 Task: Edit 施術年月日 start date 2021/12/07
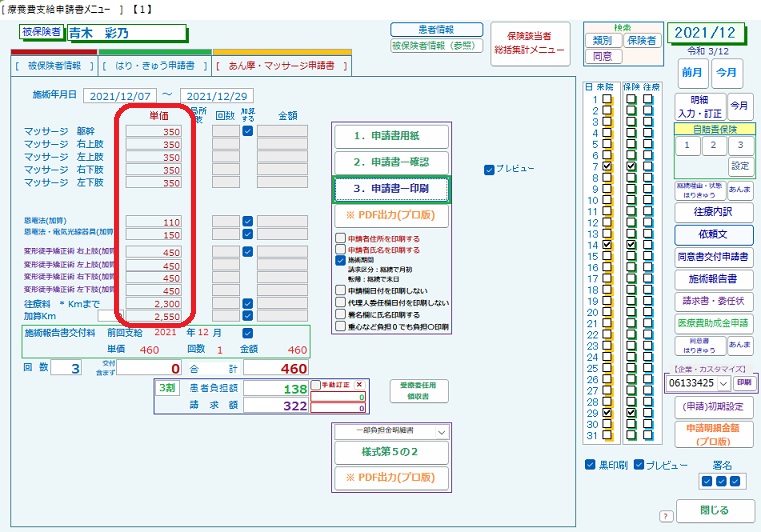coord(120,96)
